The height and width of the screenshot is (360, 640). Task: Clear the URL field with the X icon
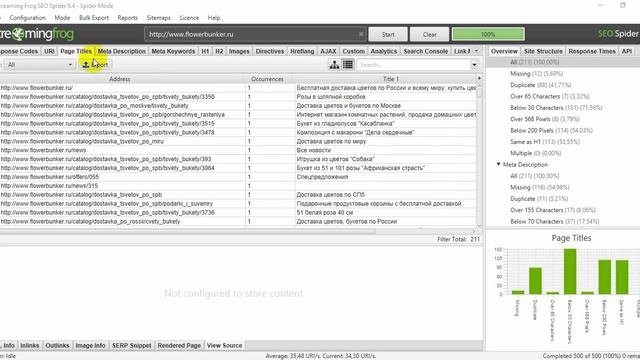[x=361, y=34]
